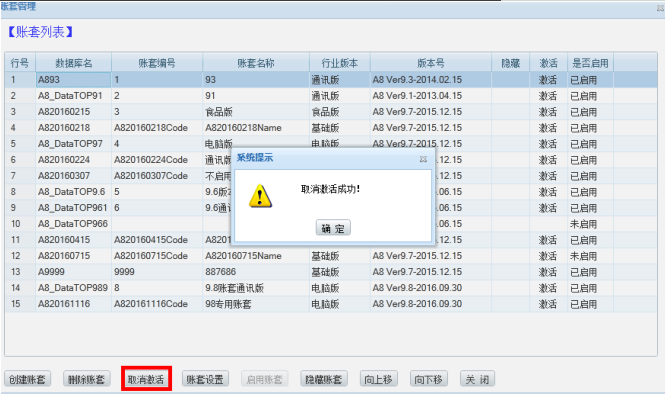Click cell 9.8账套通讯版
Screen dimensions: 665x394
256,288
